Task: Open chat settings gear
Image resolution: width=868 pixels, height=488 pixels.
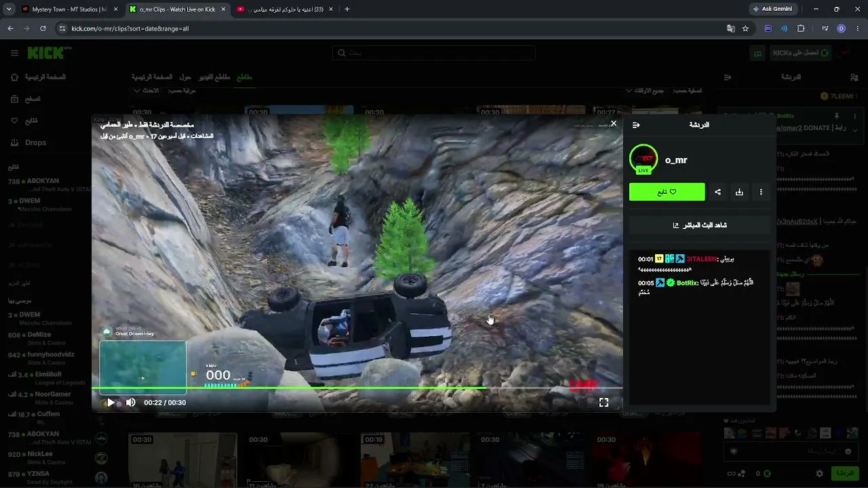Action: pos(819,473)
